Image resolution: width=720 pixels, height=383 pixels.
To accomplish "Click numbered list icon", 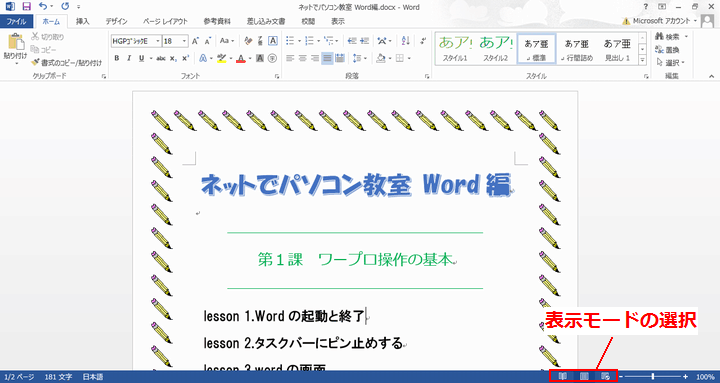I will pos(309,41).
